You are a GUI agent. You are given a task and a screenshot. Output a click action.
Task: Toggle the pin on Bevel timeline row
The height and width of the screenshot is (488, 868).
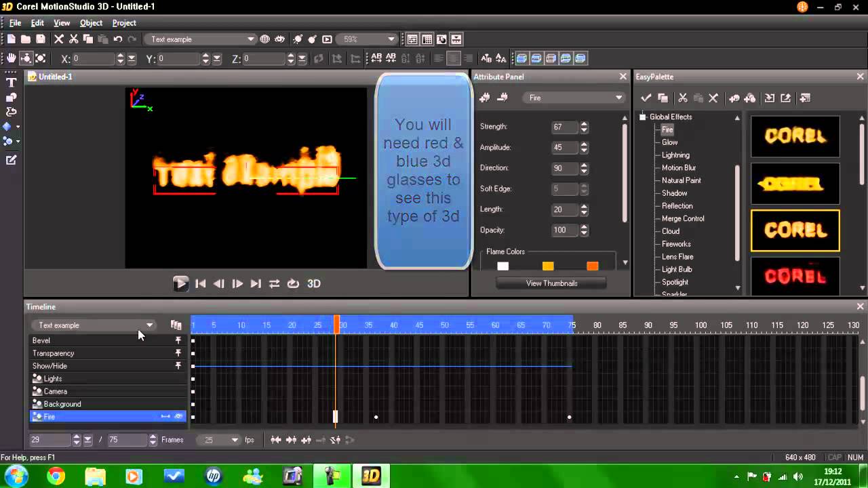pyautogui.click(x=178, y=340)
